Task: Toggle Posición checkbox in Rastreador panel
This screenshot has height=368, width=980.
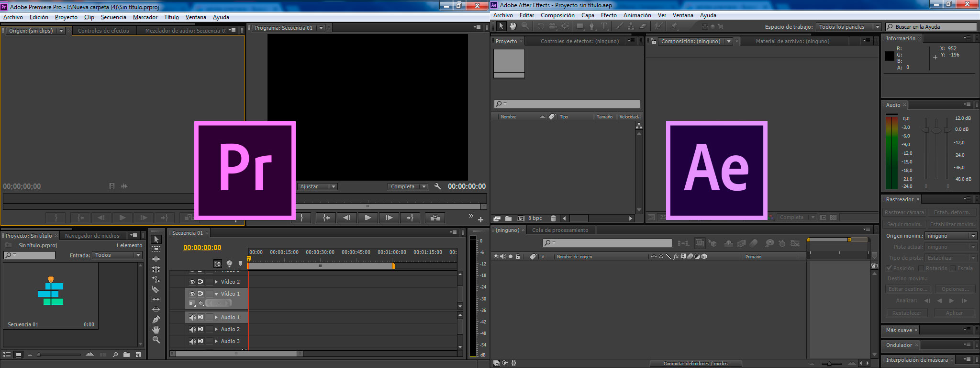Action: [889, 268]
